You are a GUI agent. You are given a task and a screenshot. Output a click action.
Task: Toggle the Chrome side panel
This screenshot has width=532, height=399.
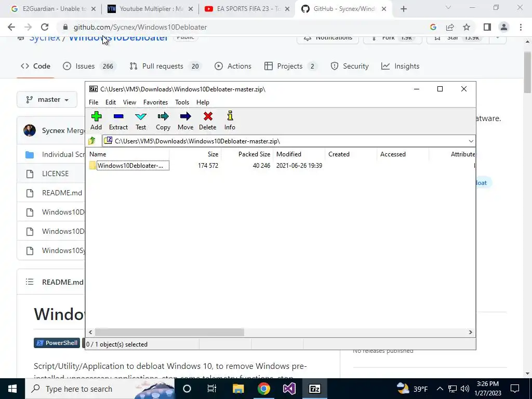[x=487, y=27]
